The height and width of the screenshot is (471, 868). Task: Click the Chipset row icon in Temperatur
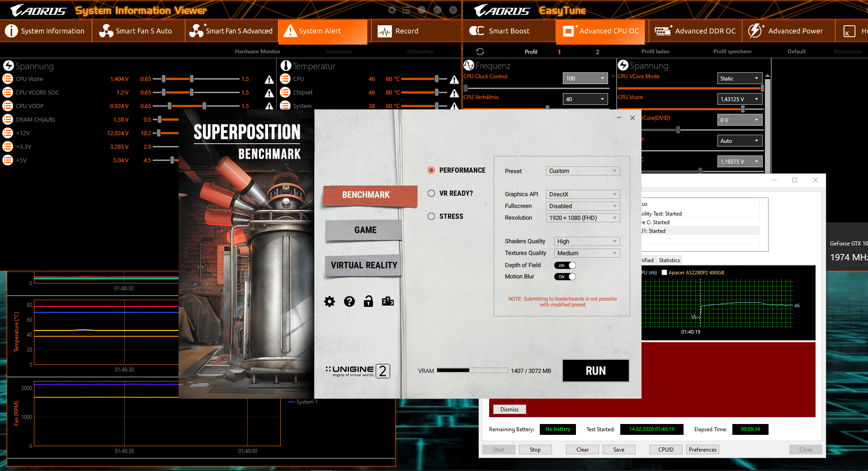pyautogui.click(x=285, y=92)
